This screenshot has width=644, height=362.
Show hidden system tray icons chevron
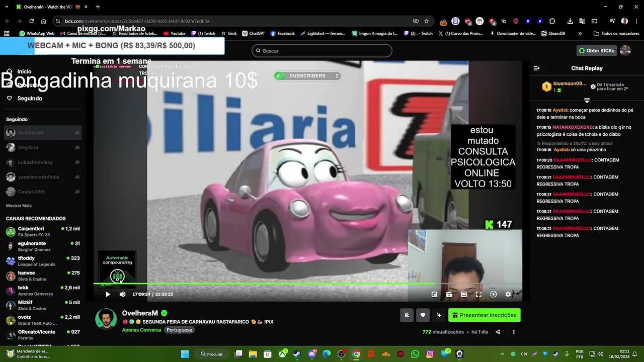[502, 354]
